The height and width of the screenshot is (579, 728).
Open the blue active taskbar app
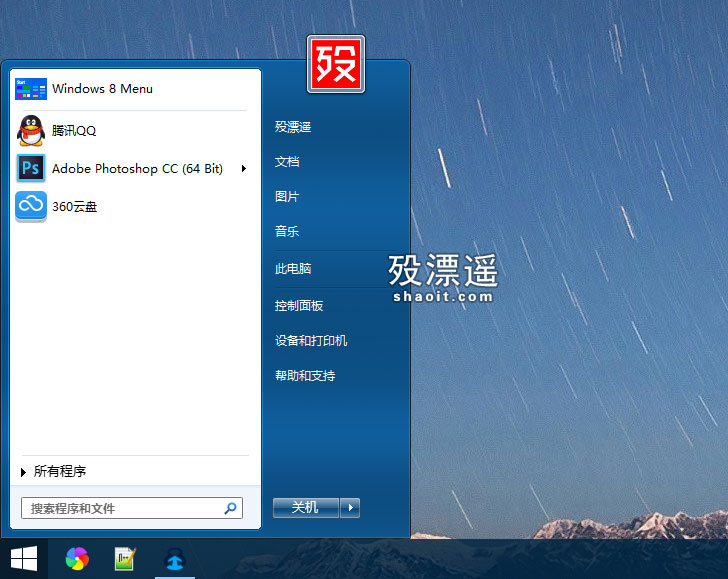point(175,559)
